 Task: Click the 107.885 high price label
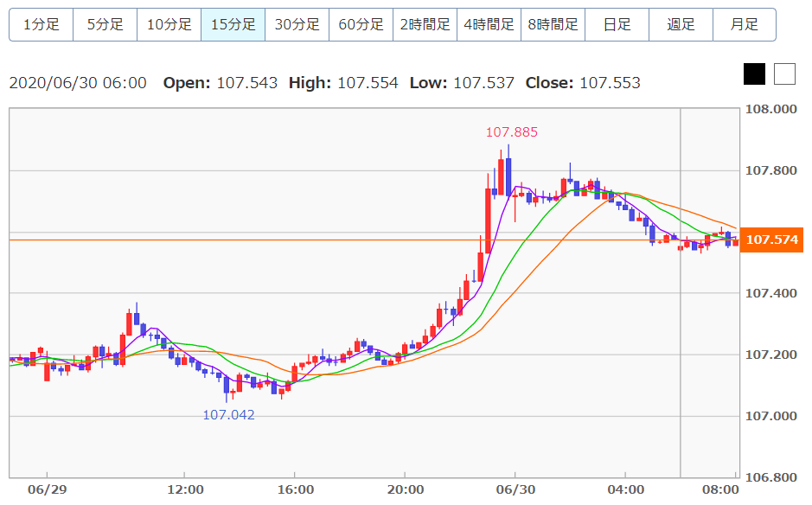point(512,132)
